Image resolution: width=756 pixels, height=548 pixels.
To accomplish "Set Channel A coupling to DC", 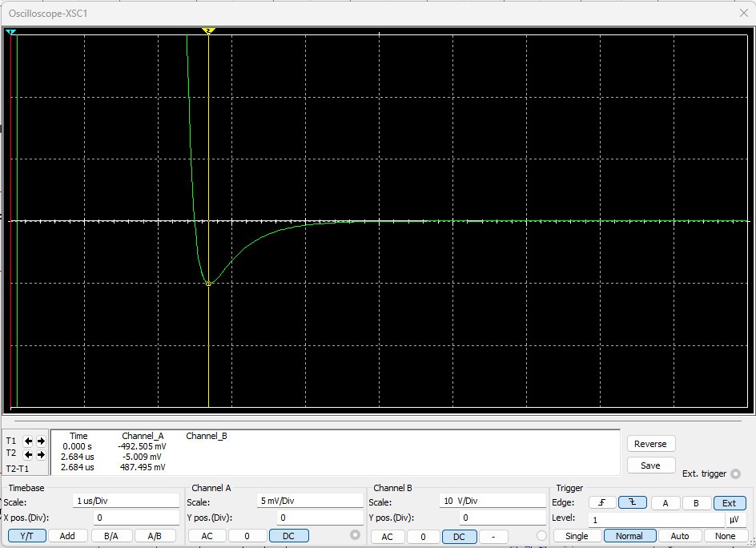I will pos(288,536).
